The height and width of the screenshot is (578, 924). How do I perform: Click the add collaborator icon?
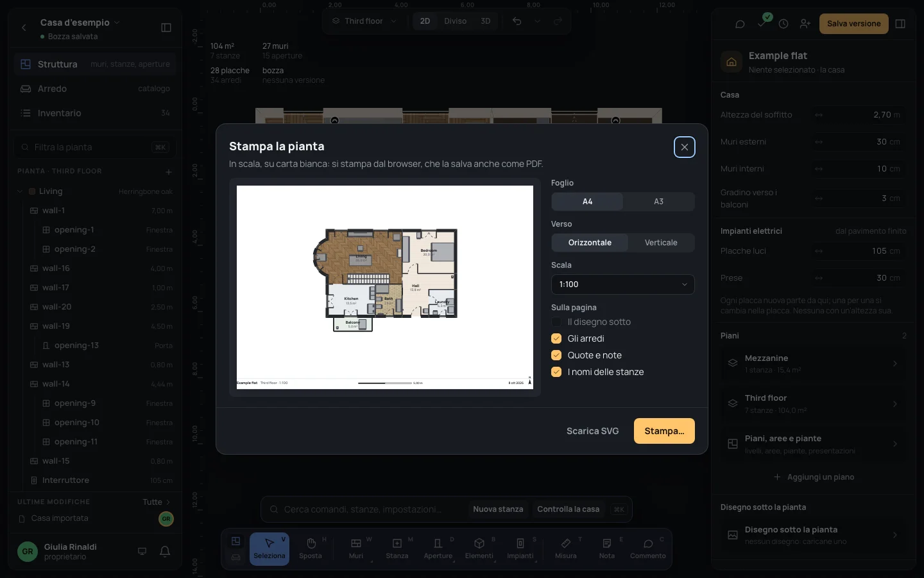pyautogui.click(x=805, y=24)
